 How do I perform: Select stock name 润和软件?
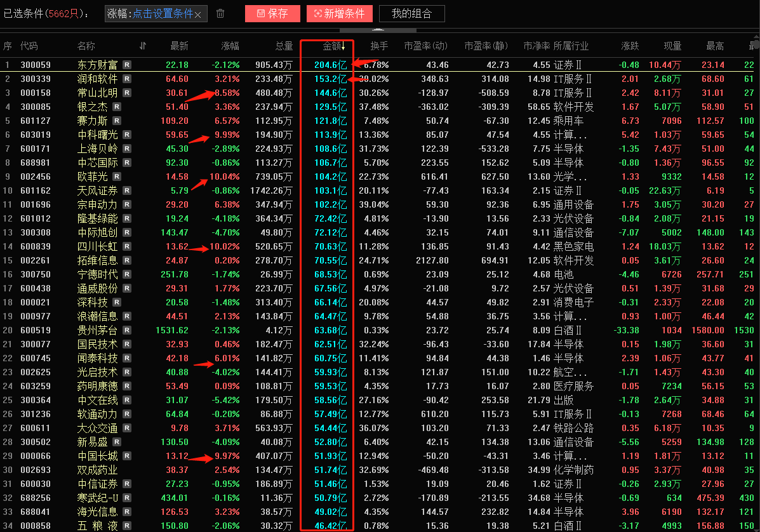click(97, 79)
